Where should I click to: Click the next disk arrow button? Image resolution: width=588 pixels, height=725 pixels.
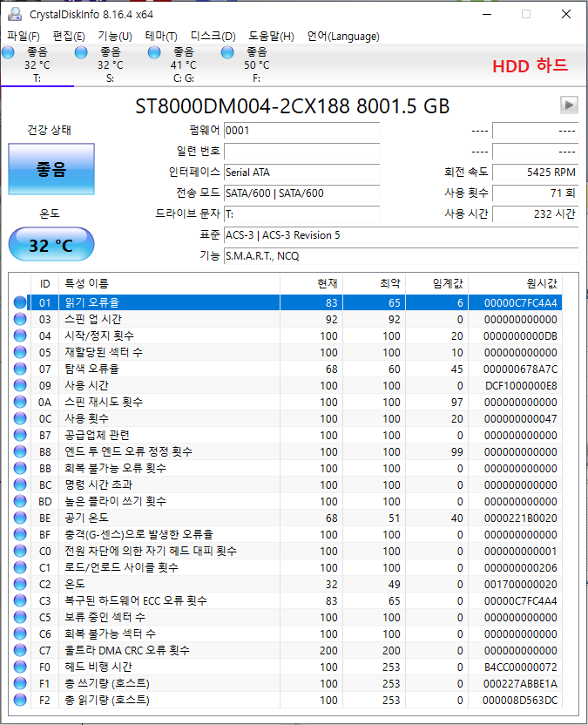point(569,105)
